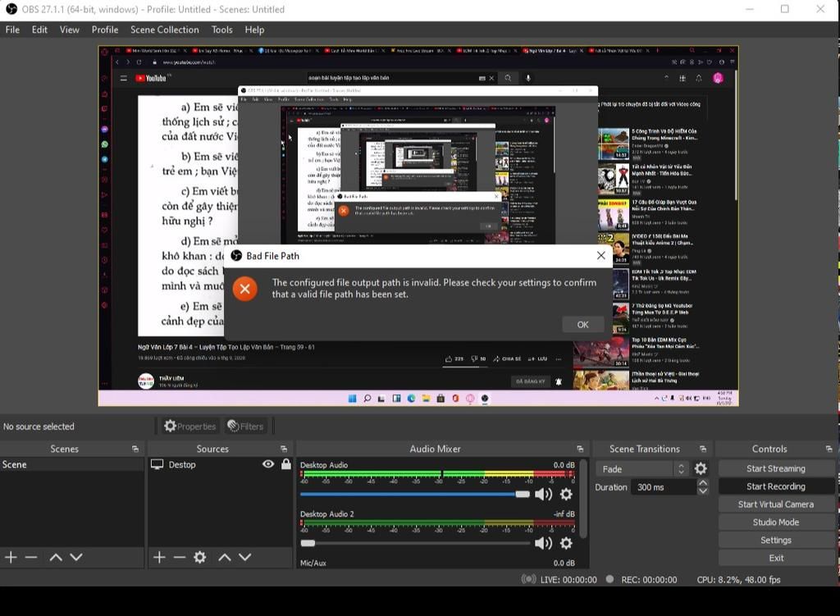Move the scene up with the arrow icon
The height and width of the screenshot is (616, 840).
pos(56,558)
